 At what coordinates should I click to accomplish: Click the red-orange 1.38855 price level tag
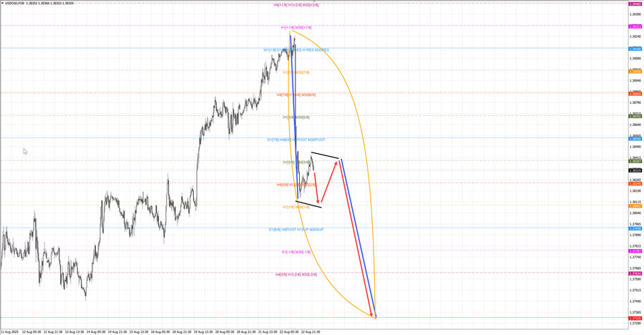pyautogui.click(x=635, y=94)
